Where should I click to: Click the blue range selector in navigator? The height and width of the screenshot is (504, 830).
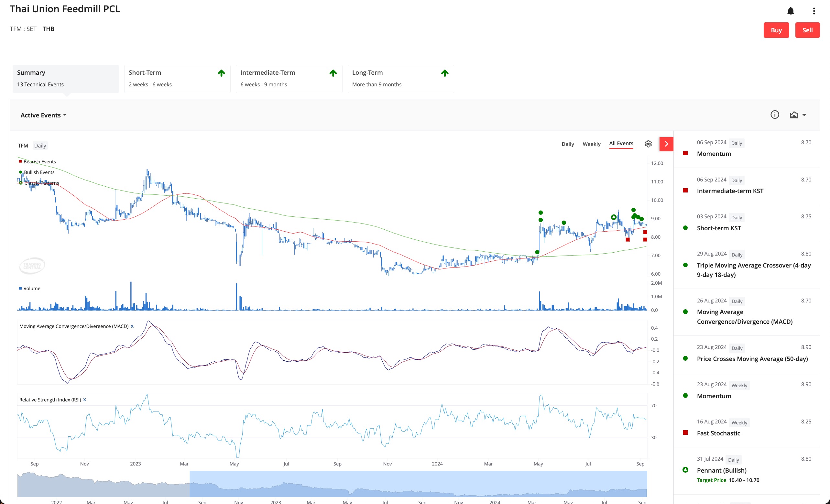coord(418,484)
